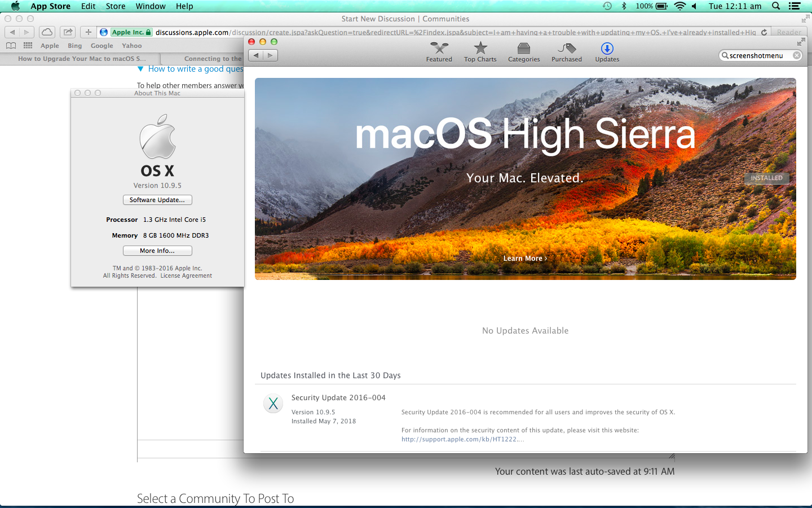
Task: Show Top Sites grid in Safari
Action: 28,46
